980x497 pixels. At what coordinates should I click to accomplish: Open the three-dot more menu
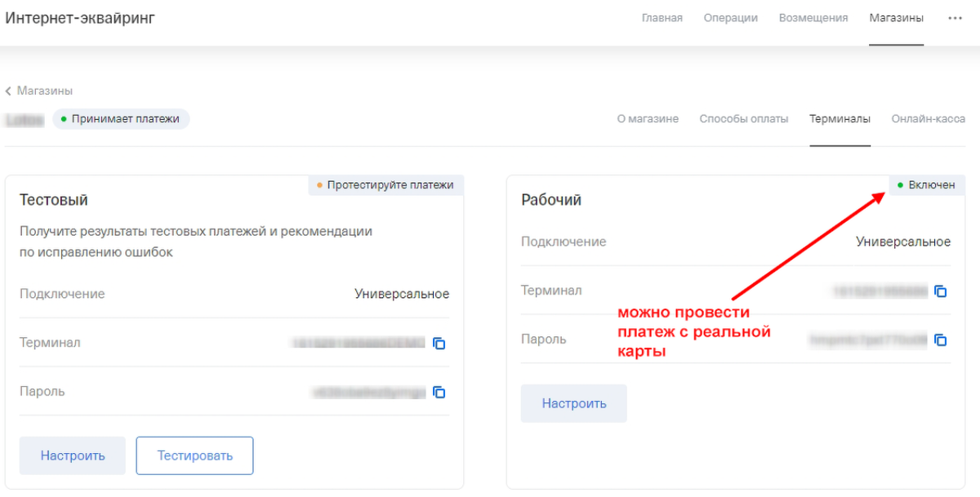click(955, 18)
